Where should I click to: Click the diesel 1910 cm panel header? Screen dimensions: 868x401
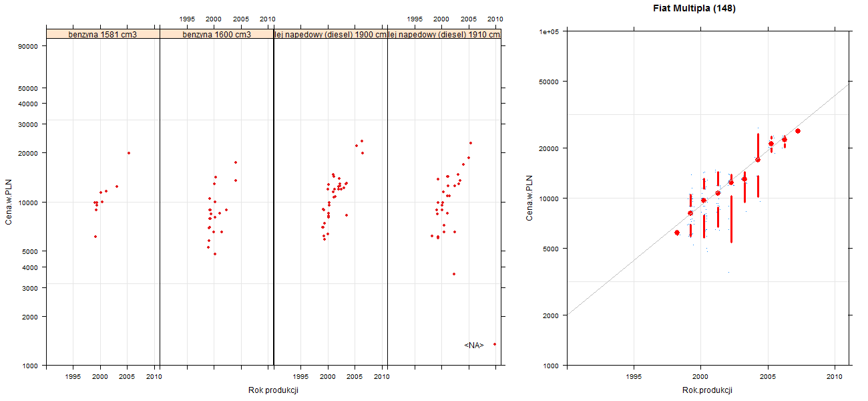[x=445, y=33]
